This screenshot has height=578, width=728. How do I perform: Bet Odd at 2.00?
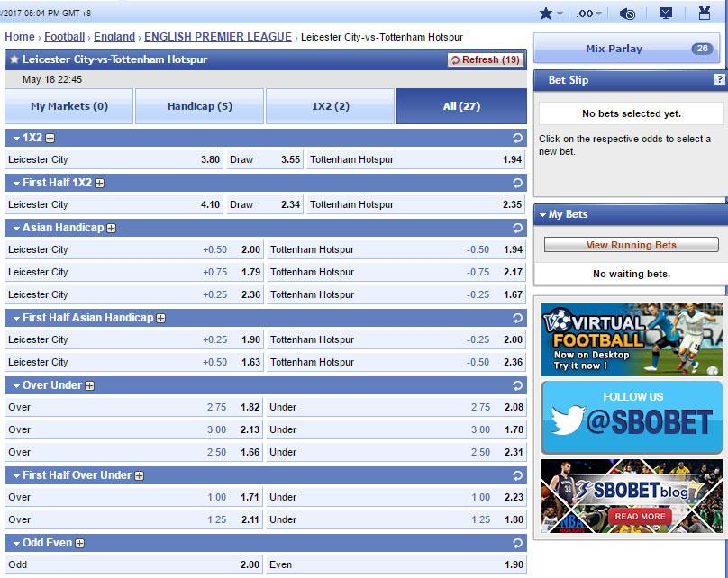[134, 565]
